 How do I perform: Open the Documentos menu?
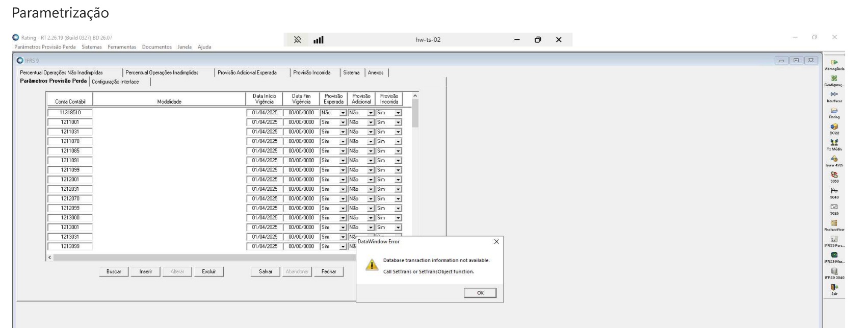(157, 47)
